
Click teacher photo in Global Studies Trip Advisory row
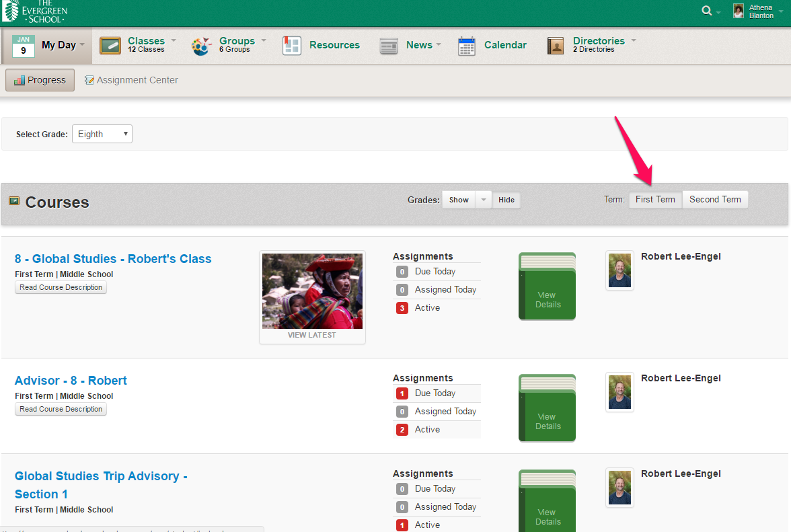[x=619, y=488]
